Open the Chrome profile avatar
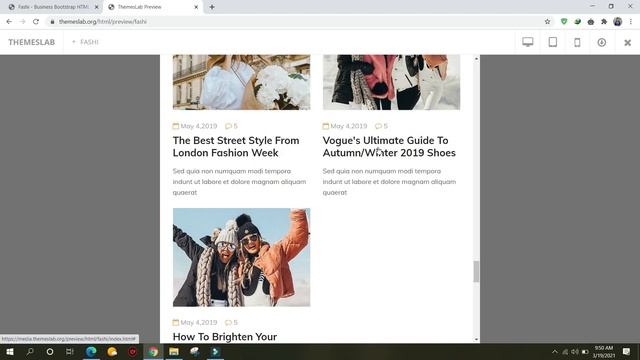 tap(618, 22)
